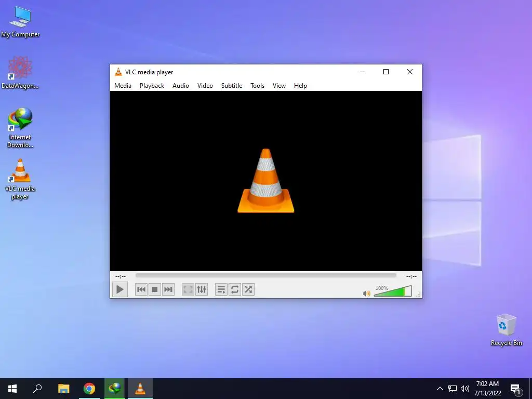Toggle the playlist view icon

coord(221,289)
